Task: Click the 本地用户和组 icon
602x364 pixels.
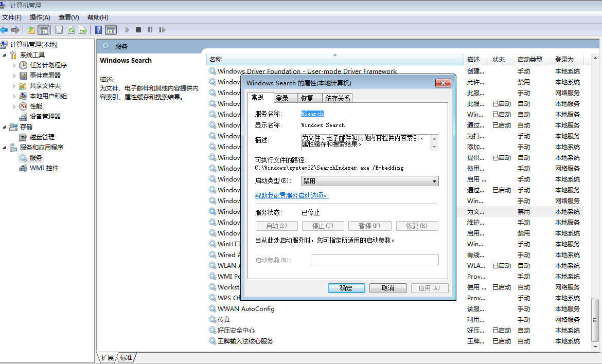Action: (23, 96)
